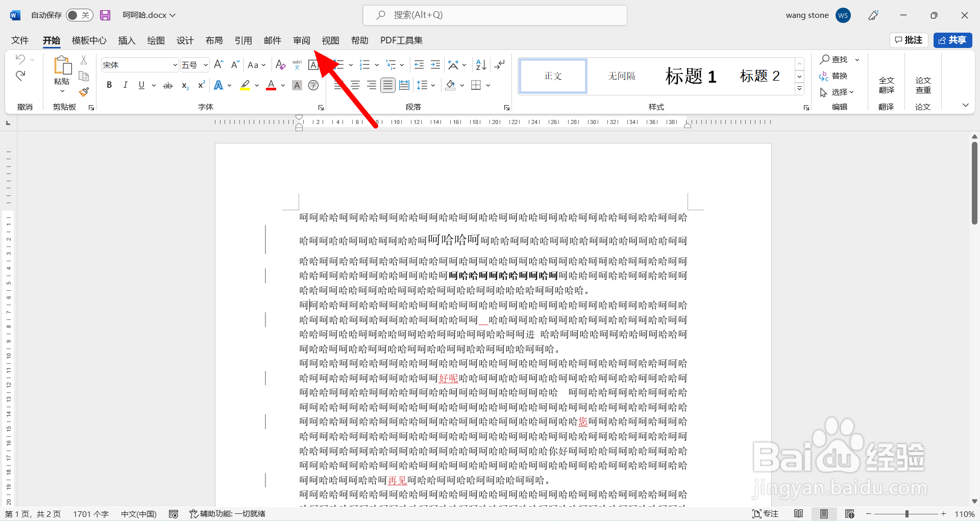The height and width of the screenshot is (521, 980).
Task: Open the font name dropdown (宋体)
Action: point(175,65)
